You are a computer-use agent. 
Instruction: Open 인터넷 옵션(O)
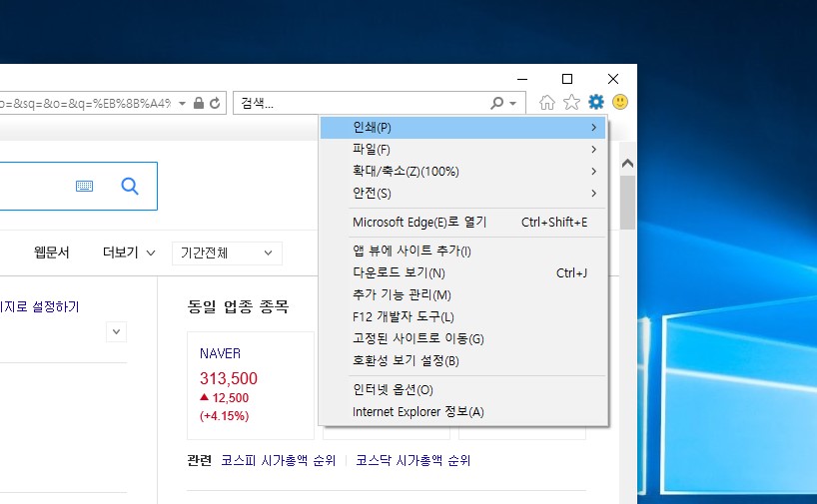(463, 389)
